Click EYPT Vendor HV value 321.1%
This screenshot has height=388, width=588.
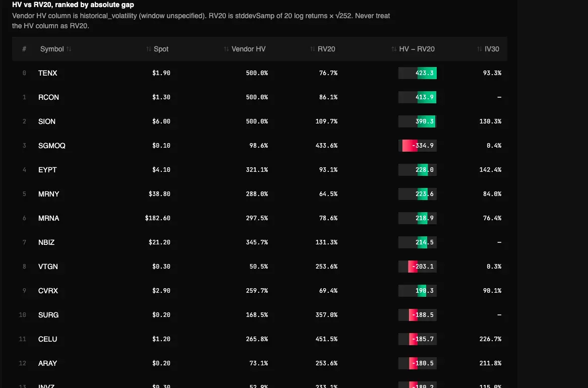pyautogui.click(x=257, y=170)
